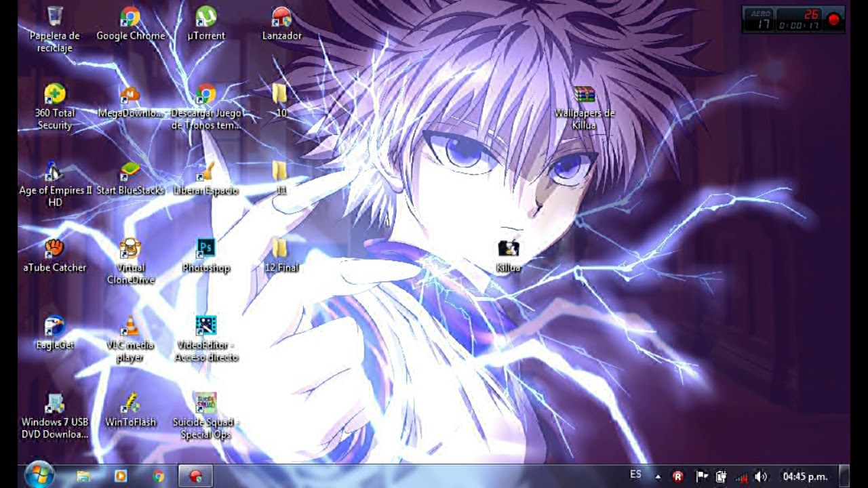Click the red R recorder tray icon
Screen dimensions: 868x488
677,476
